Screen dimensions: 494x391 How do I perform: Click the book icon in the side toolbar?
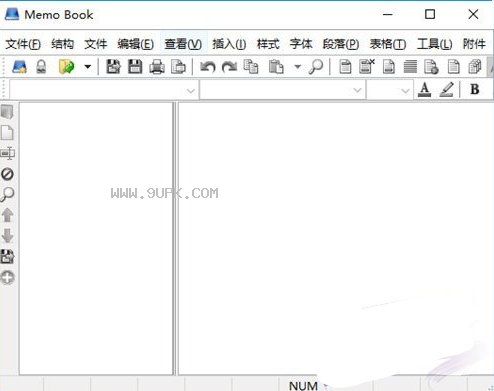point(7,112)
